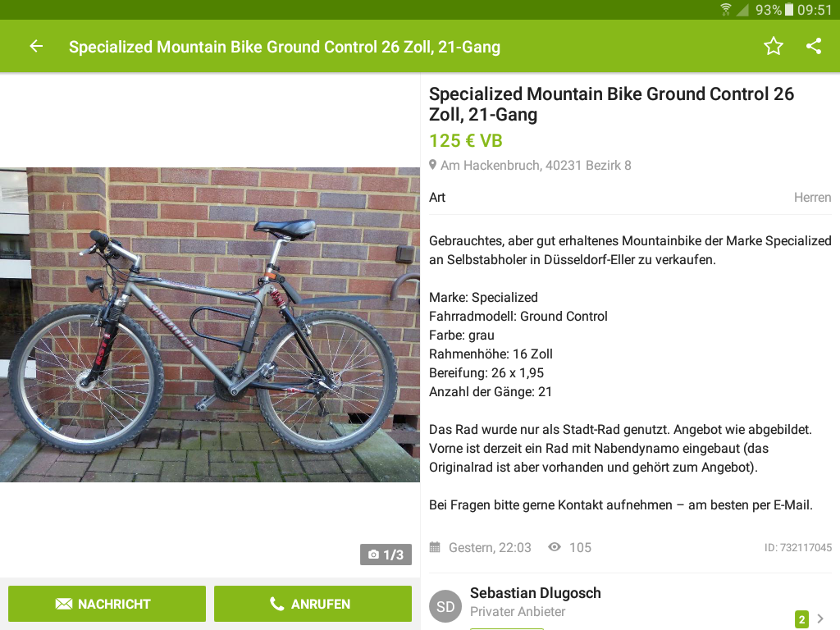Go back using the arrow icon
This screenshot has width=840, height=630.
point(36,47)
